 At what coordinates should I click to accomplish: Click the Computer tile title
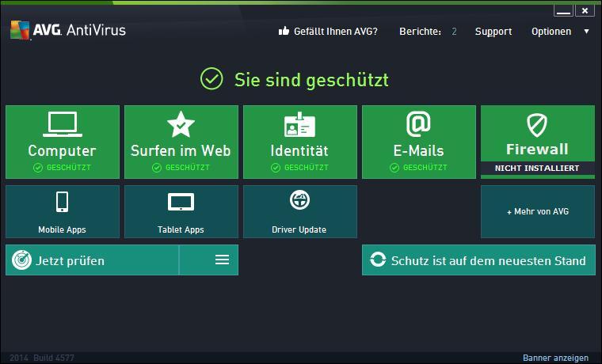point(63,150)
